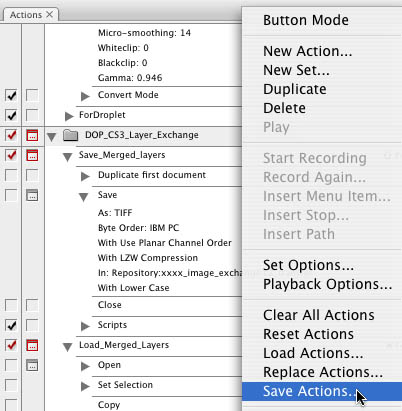Click Load Actions... menu entry
Viewport: 402px width, 411px height.
313,353
